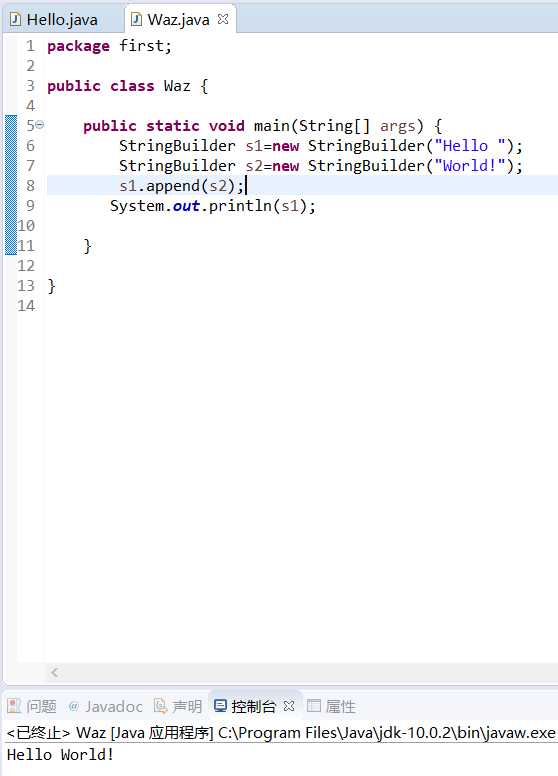Open the 声明 (Declaration) view tab
The height and width of the screenshot is (776, 558).
coord(178,706)
